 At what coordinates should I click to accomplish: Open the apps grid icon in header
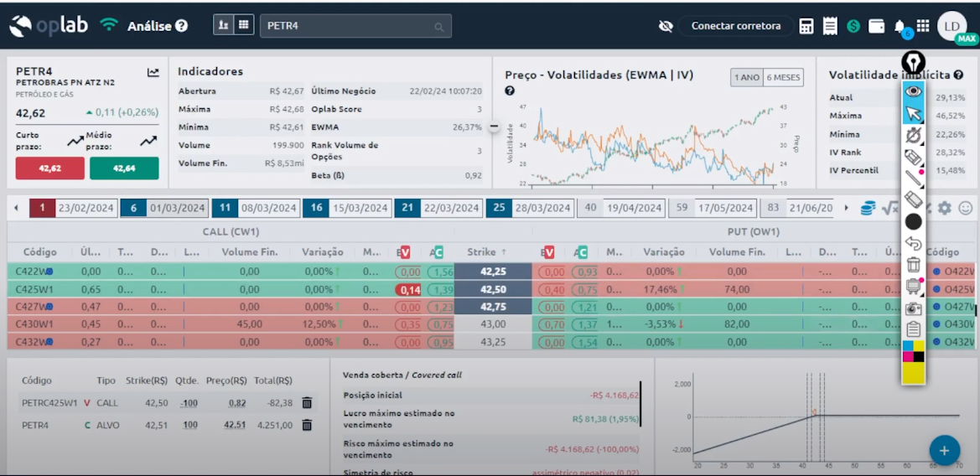(x=923, y=26)
